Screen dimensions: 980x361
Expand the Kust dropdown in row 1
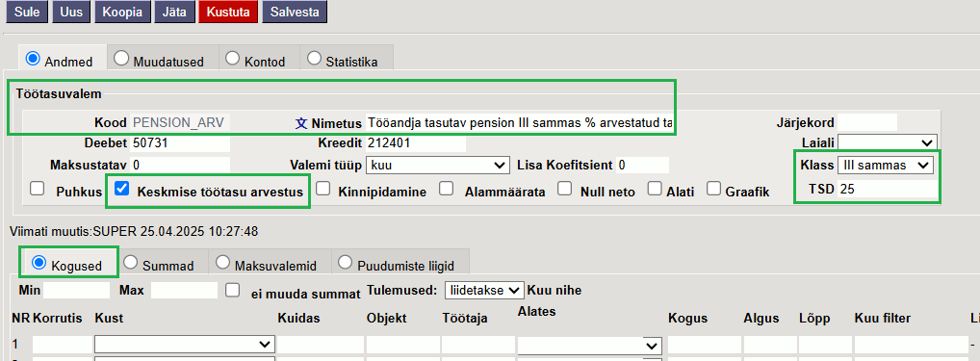(185, 344)
